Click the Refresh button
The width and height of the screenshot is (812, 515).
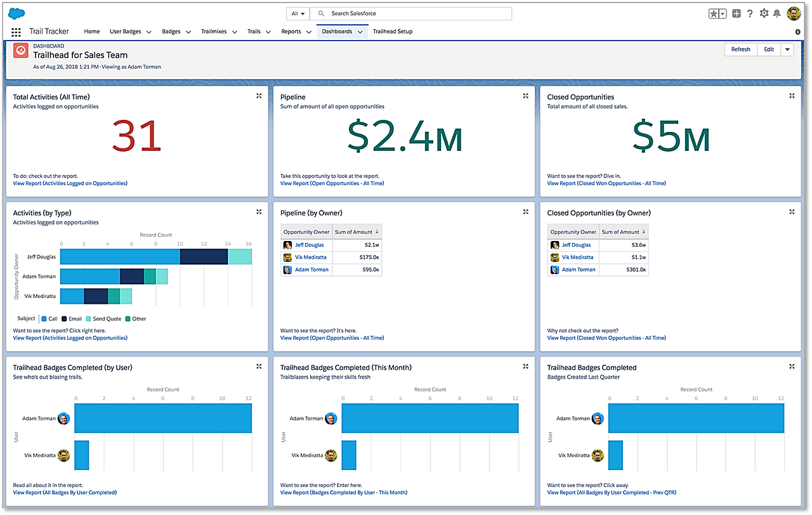(x=740, y=49)
